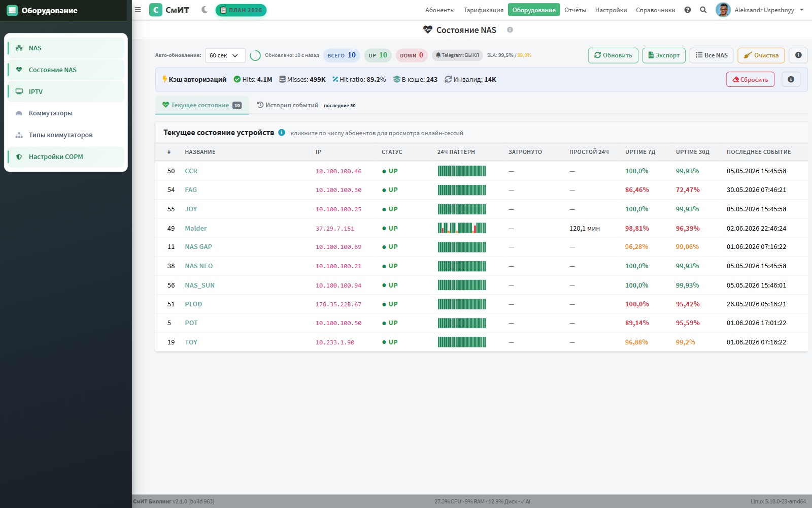Select Коммутаторы in the sidebar
This screenshot has height=508, width=812.
click(51, 113)
